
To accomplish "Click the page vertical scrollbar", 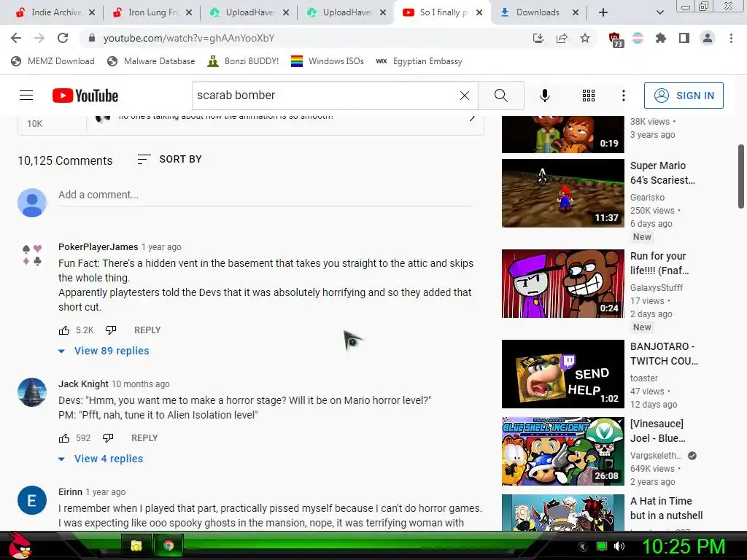I will point(741,176).
